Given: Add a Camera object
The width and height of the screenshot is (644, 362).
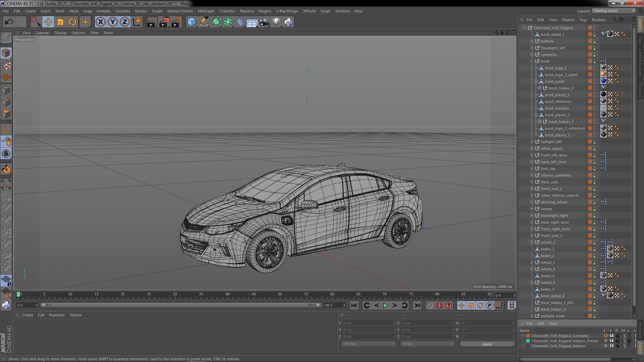Looking at the screenshot, I should pos(264,22).
